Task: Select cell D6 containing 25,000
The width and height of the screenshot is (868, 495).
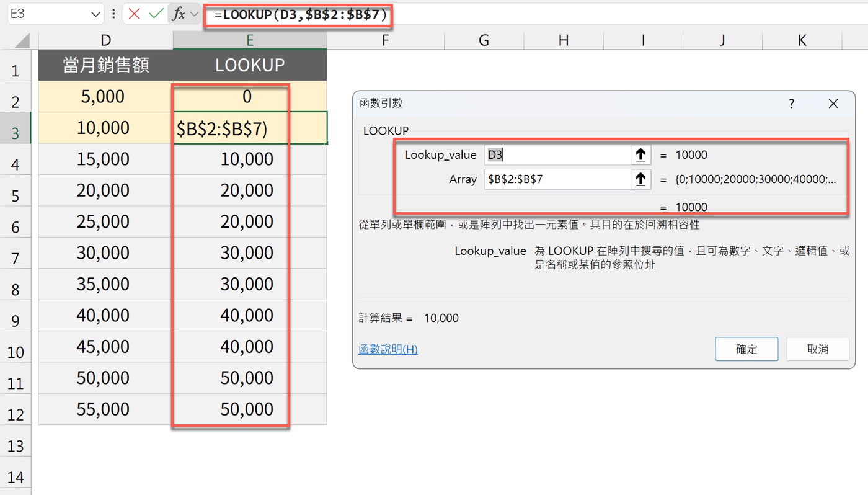Action: point(106,221)
